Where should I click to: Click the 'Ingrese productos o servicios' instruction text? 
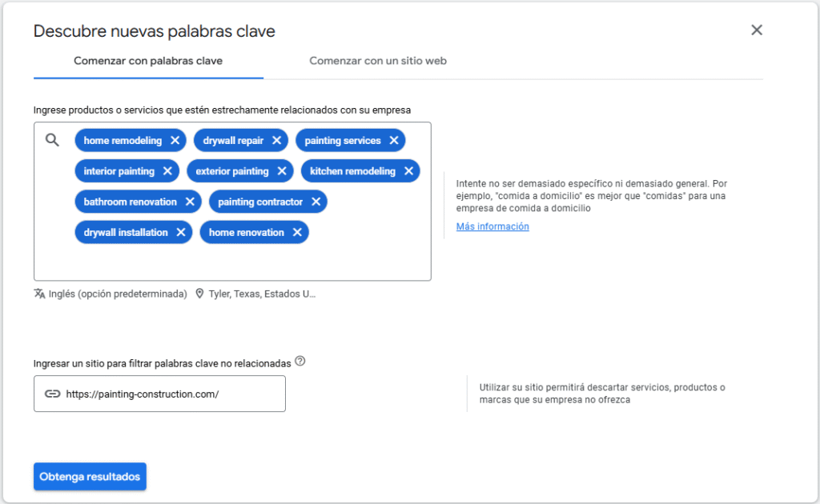(223, 110)
